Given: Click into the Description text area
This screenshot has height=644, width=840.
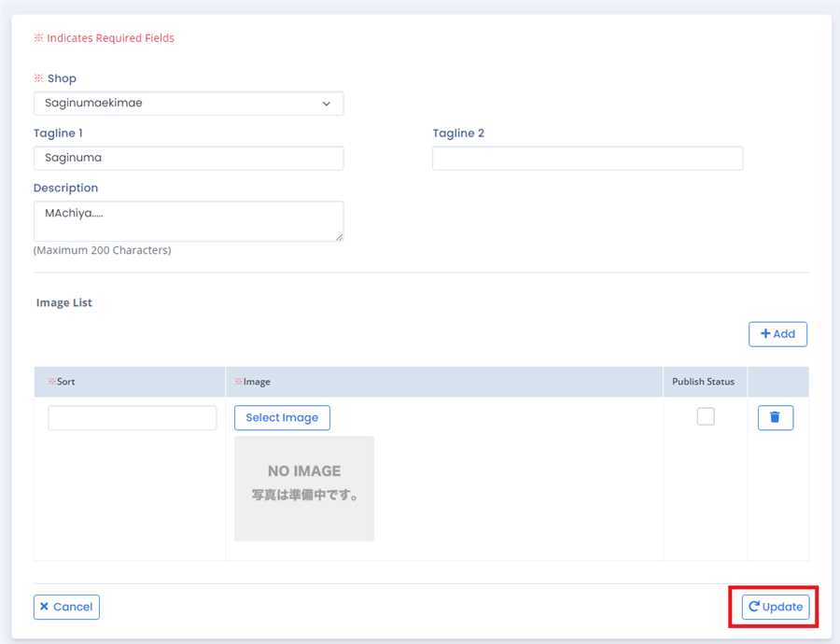Looking at the screenshot, I should 188,221.
